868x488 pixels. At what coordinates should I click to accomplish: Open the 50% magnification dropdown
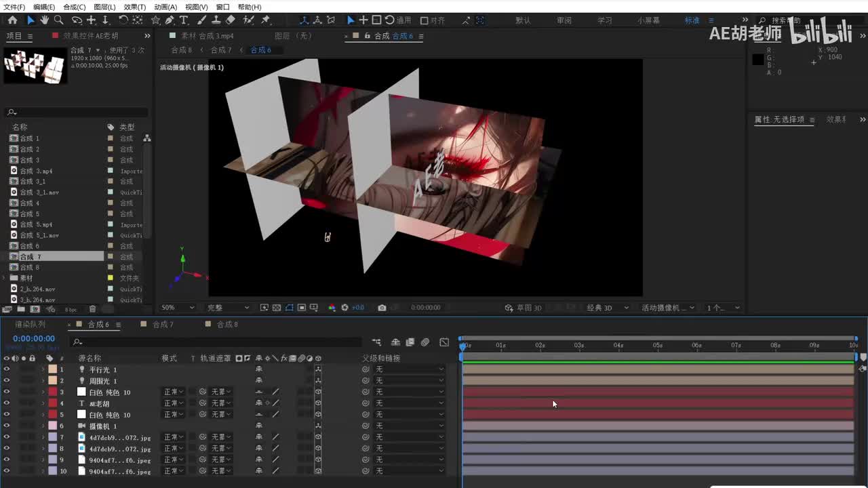click(179, 308)
